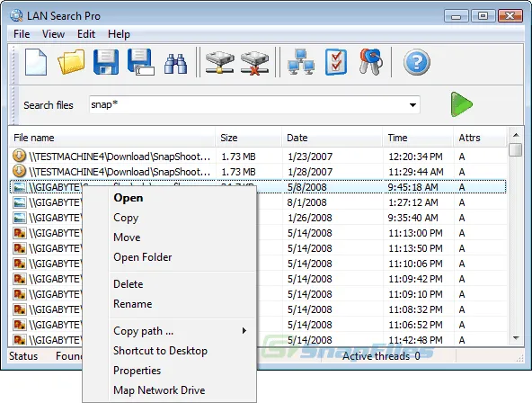
Task: Open saved results with the yellow folder icon
Action: tap(71, 62)
